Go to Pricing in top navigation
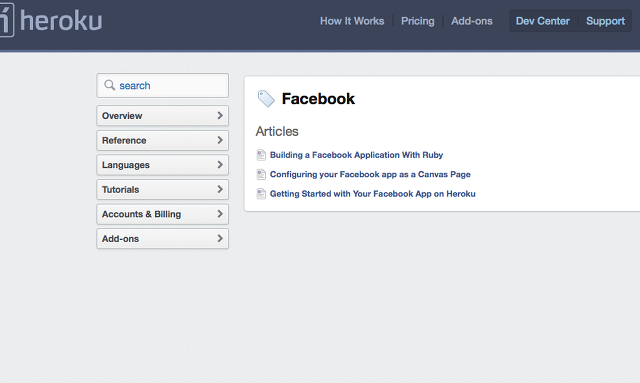The height and width of the screenshot is (383, 640). [x=418, y=21]
